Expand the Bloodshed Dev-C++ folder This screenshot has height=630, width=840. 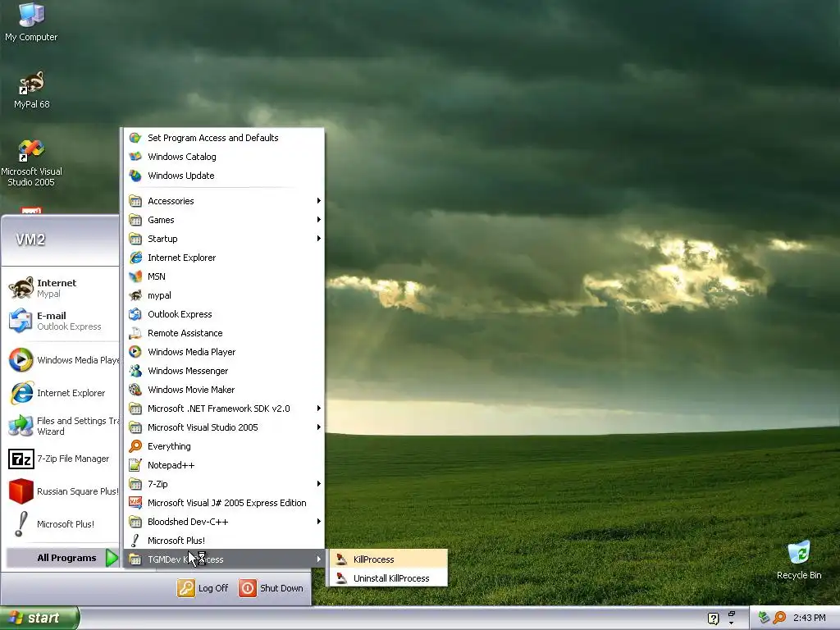[224, 521]
